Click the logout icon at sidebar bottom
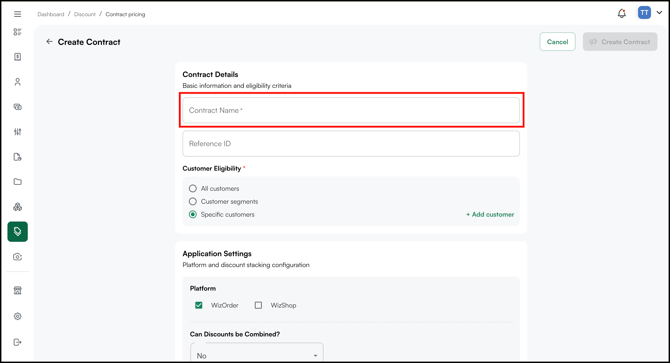The width and height of the screenshot is (670, 363). pyautogui.click(x=18, y=342)
